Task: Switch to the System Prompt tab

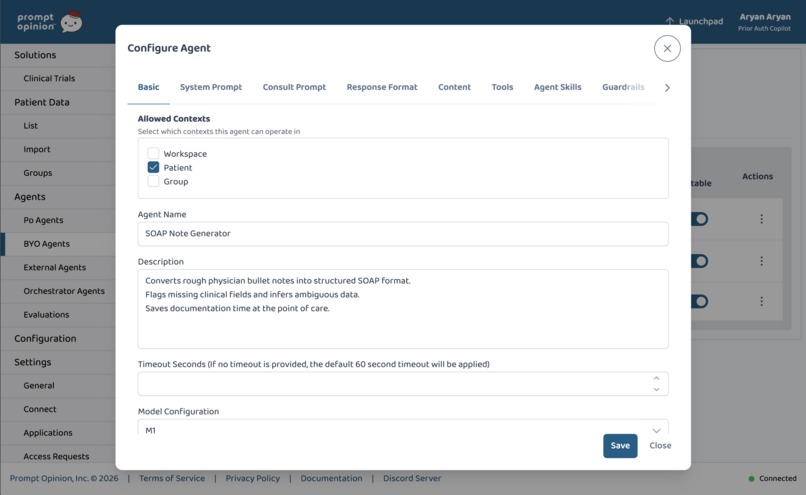Action: tap(211, 87)
